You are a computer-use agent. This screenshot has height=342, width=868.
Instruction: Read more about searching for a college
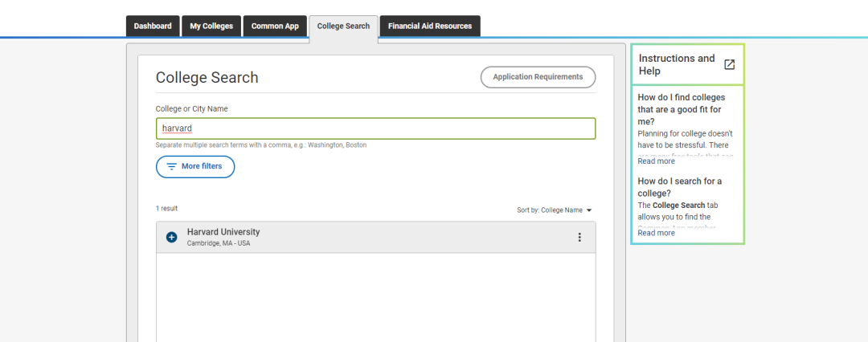(656, 233)
